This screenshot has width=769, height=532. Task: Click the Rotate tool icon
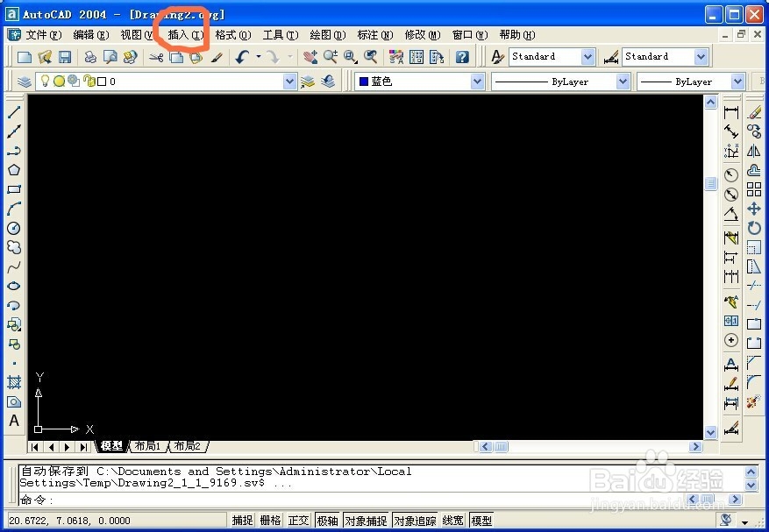click(754, 228)
